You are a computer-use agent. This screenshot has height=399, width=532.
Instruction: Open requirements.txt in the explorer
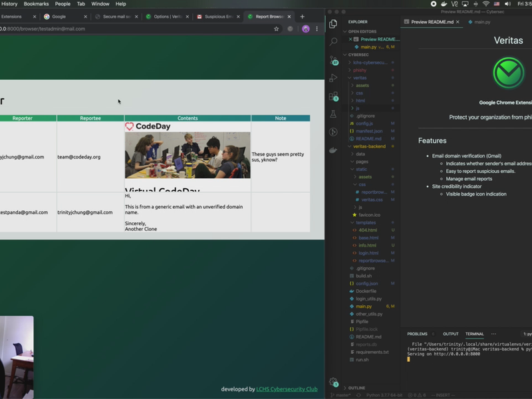pos(372,352)
